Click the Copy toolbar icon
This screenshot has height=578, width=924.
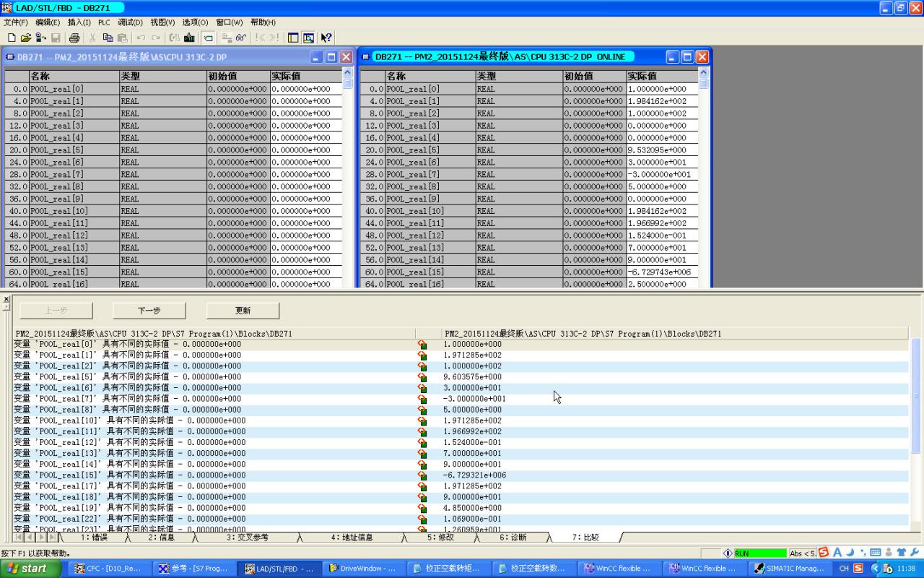tap(108, 38)
